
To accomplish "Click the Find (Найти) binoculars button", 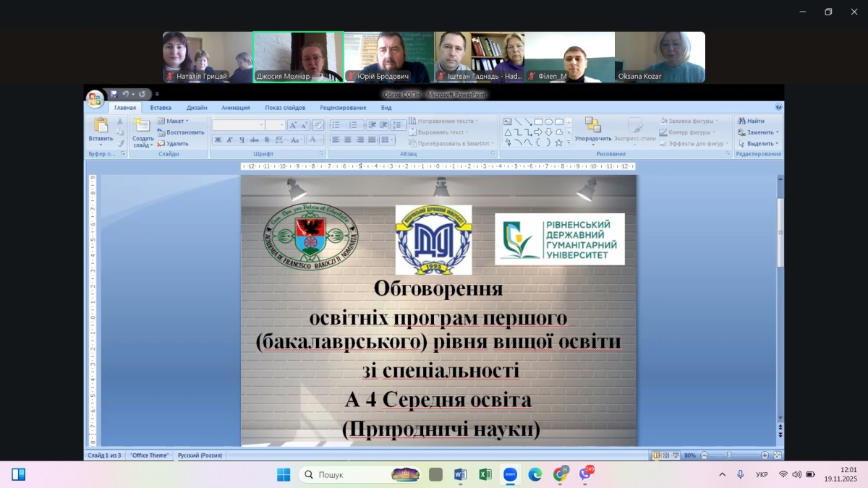I will click(751, 121).
